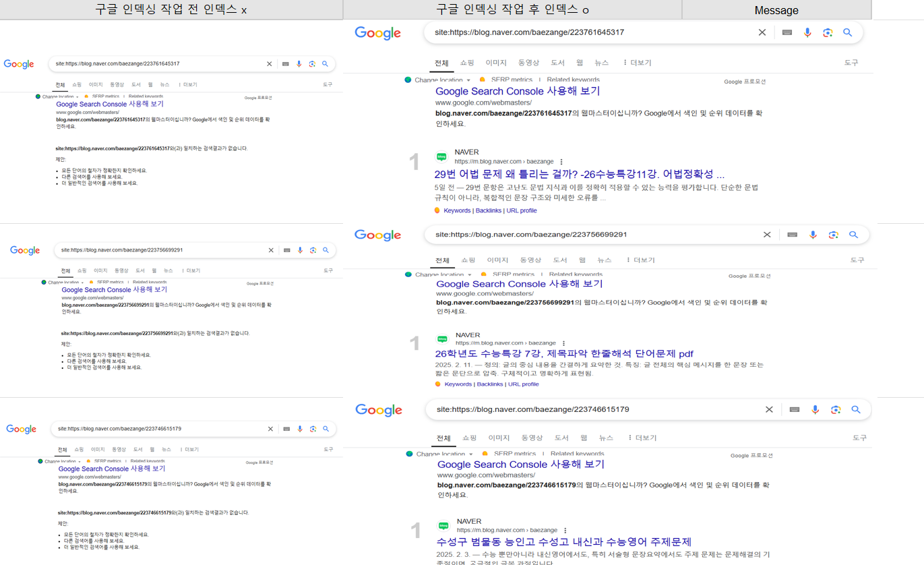Clear the indexed 223746615179 search with X
This screenshot has width=924, height=565.
[x=769, y=409]
